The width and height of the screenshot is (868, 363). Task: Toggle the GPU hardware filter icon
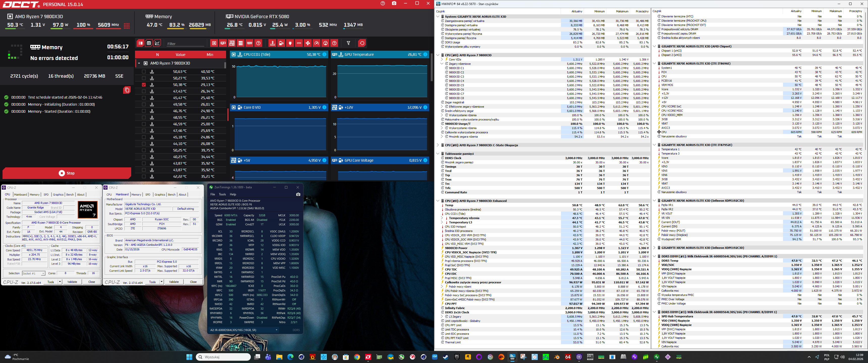pyautogui.click(x=223, y=43)
